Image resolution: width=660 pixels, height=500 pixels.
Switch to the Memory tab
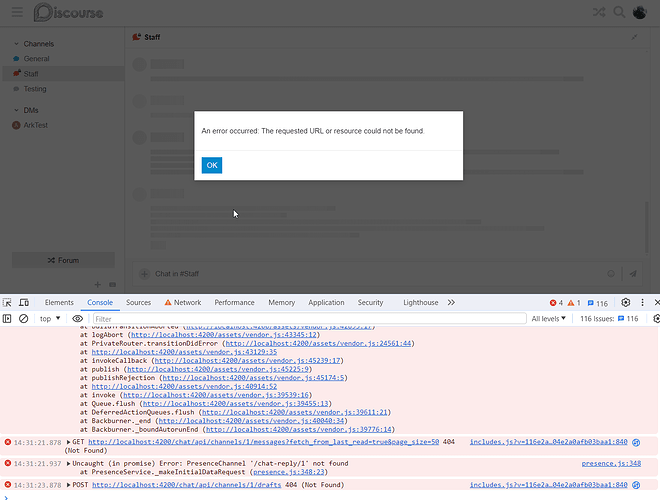point(282,303)
